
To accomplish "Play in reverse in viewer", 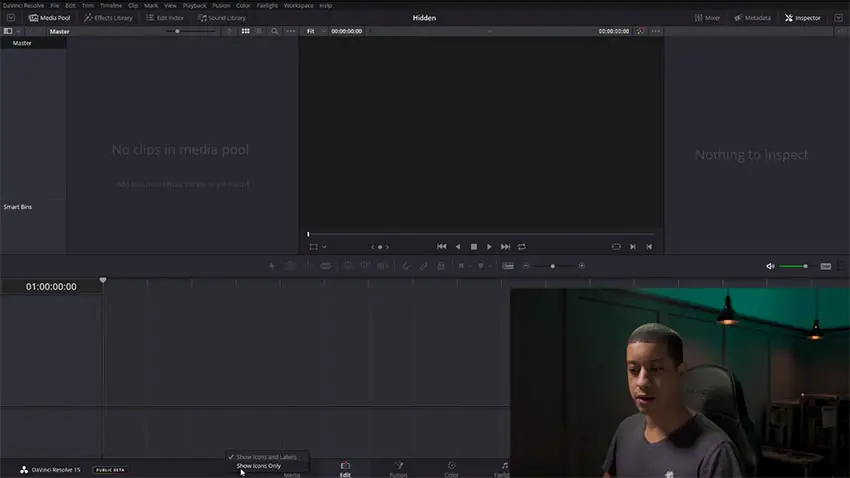I will pyautogui.click(x=458, y=247).
